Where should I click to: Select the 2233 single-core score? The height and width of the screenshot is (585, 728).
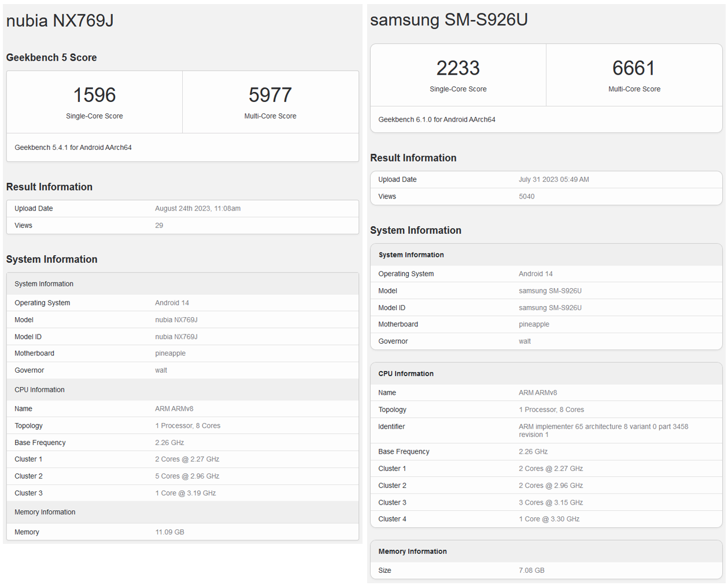[x=458, y=68]
